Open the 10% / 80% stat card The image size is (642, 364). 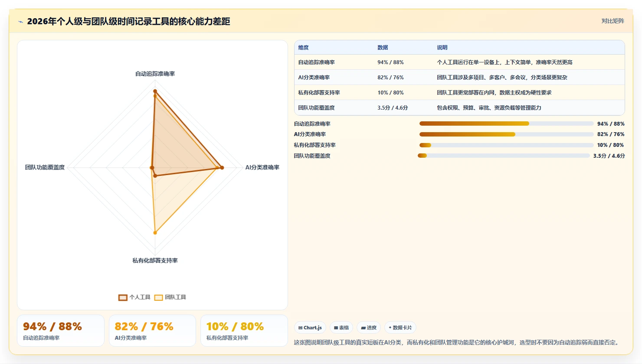coord(244,331)
